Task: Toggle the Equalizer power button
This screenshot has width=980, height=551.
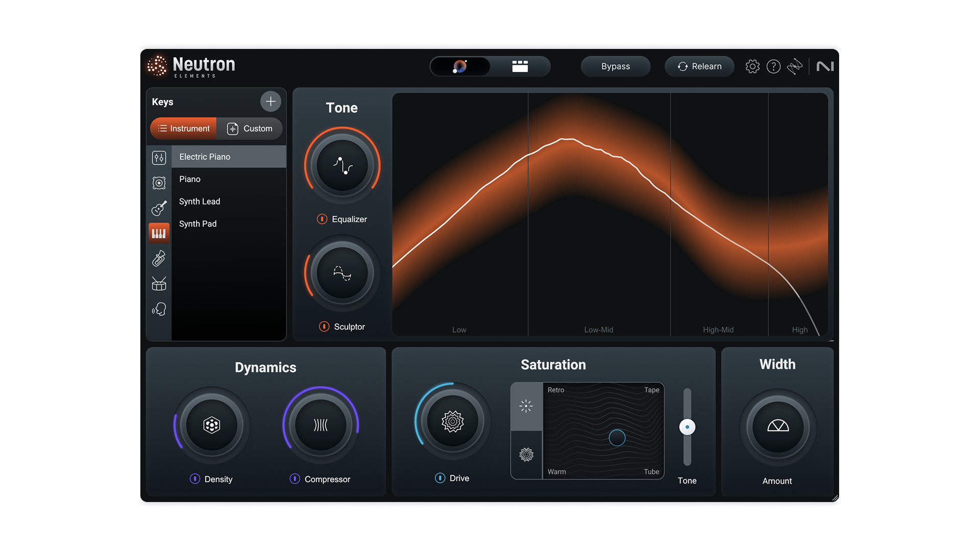Action: (322, 219)
